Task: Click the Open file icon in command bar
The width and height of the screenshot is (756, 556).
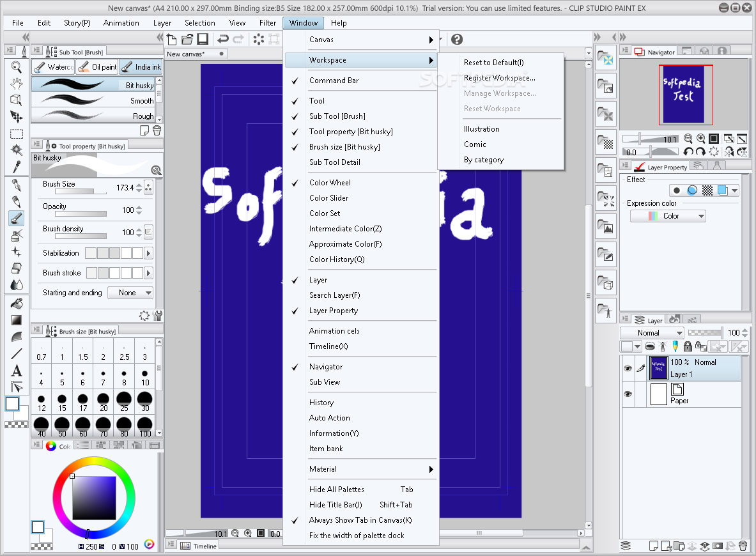Action: pyautogui.click(x=187, y=40)
